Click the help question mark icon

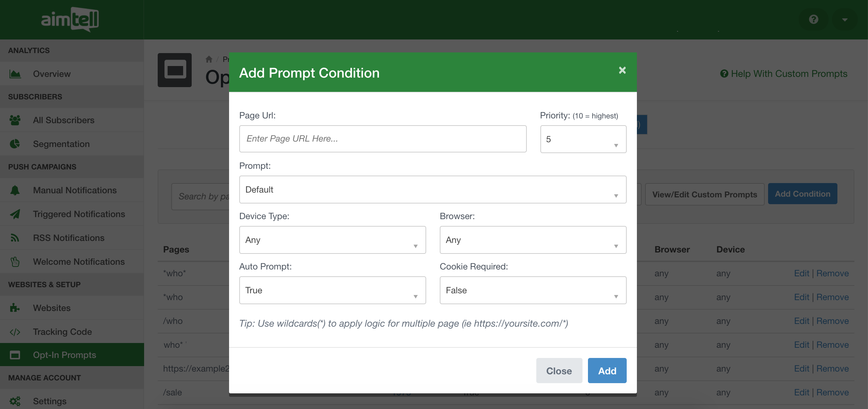click(813, 19)
